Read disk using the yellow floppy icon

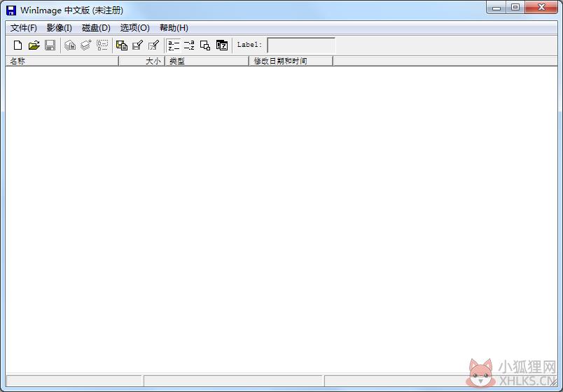(x=122, y=45)
